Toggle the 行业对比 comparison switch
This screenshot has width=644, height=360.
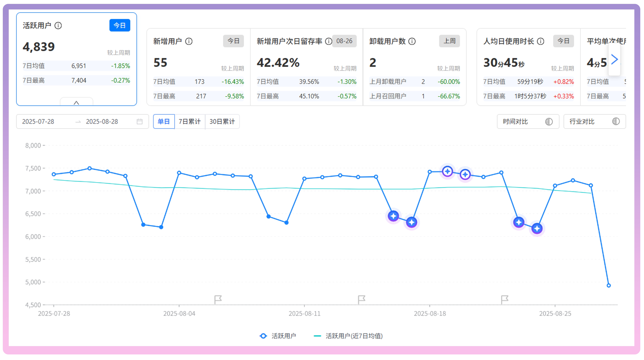(616, 122)
